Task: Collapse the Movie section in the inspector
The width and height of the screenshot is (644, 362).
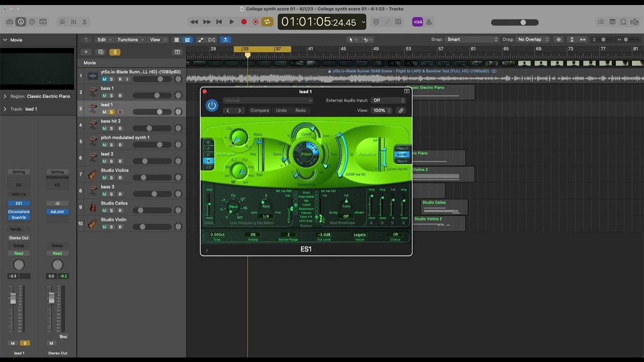Action: click(x=5, y=40)
